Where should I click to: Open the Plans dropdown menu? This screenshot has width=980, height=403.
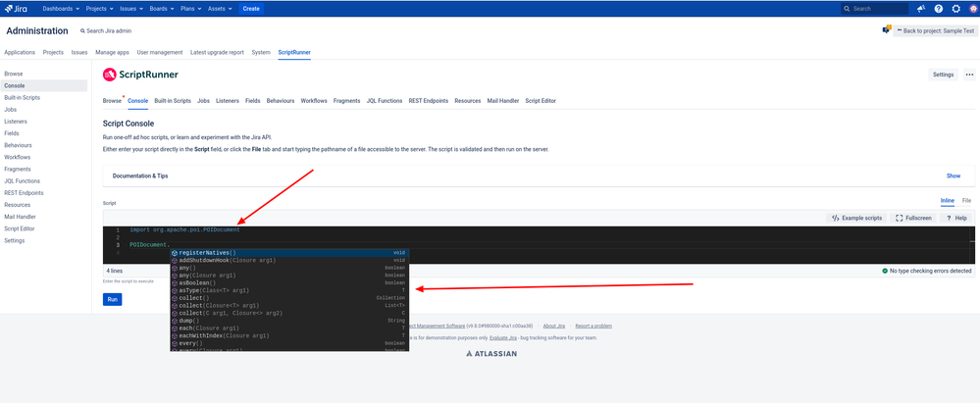coord(191,9)
